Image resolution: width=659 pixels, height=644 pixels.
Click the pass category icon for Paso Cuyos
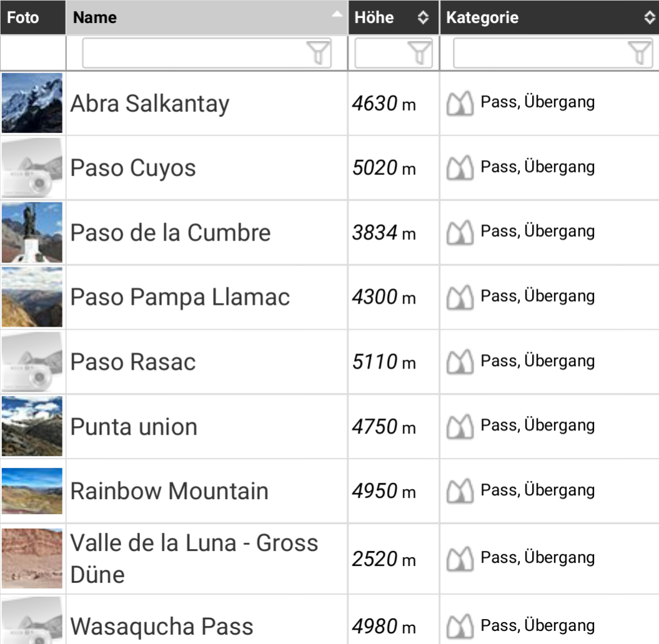460,169
